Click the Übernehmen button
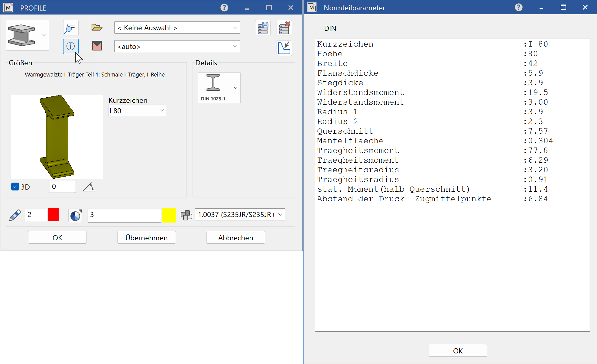The height and width of the screenshot is (364, 597). [147, 238]
